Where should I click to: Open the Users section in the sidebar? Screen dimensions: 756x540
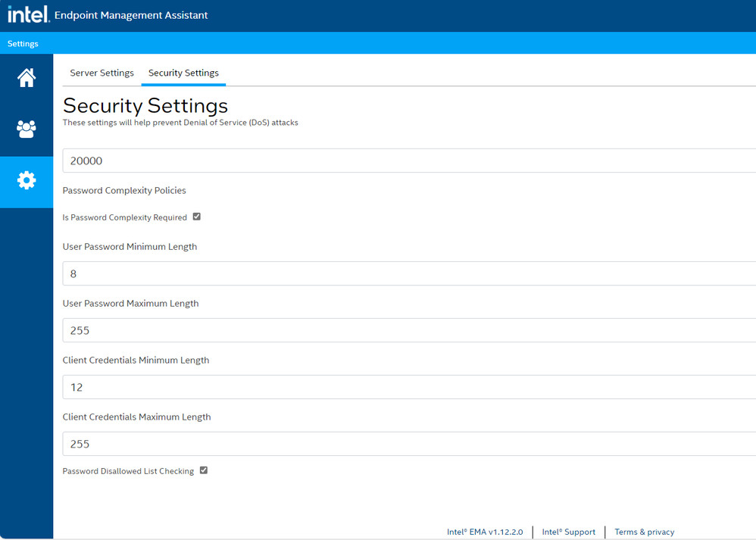point(27,129)
